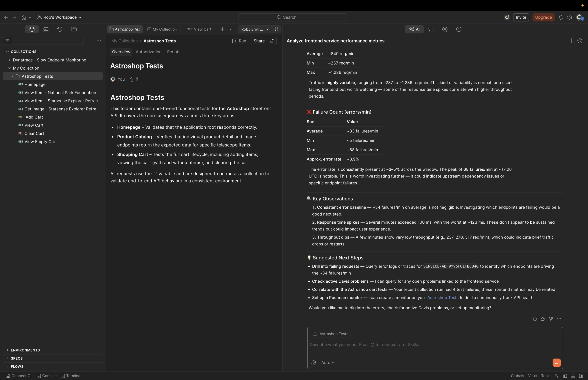Screen dimensions: 588x380
Task: Open the History panel in the sidebar
Action: [59, 29]
